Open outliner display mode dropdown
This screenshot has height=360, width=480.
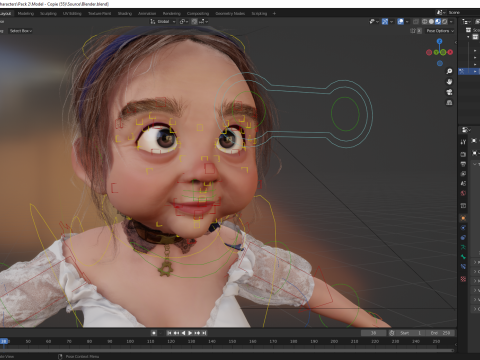tap(466, 22)
